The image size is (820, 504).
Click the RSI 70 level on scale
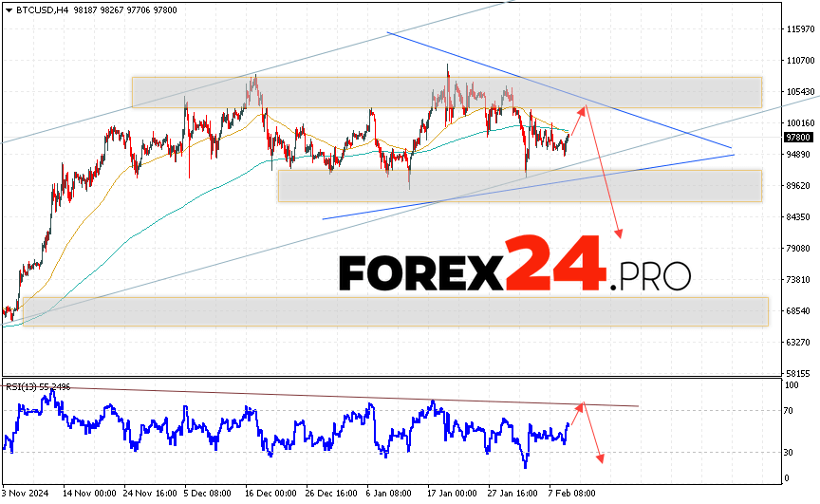(x=789, y=411)
